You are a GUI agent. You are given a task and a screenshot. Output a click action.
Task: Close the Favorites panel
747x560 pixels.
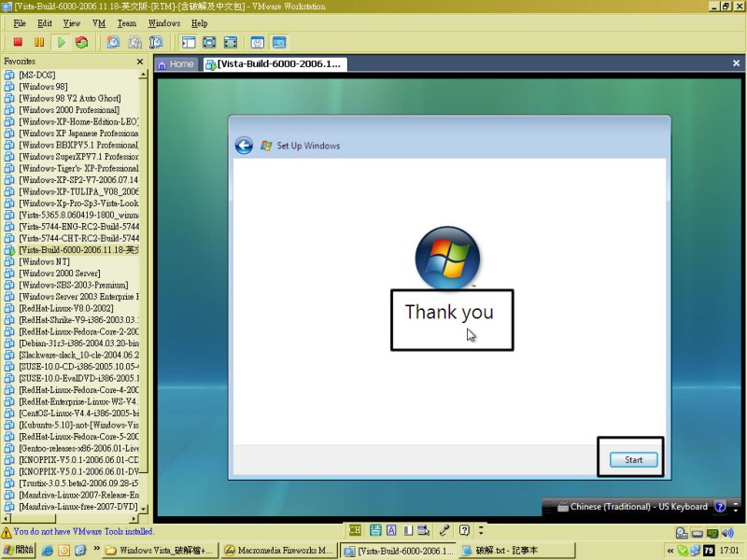pos(139,62)
